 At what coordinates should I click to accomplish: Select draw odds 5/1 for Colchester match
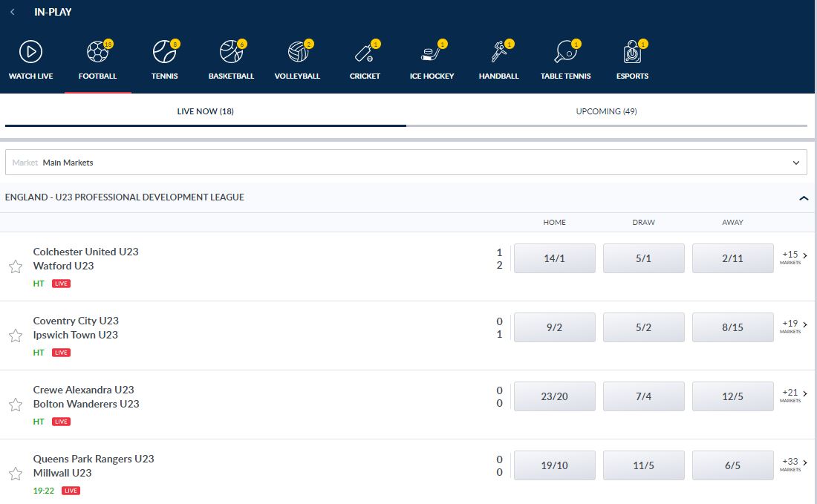tap(643, 258)
